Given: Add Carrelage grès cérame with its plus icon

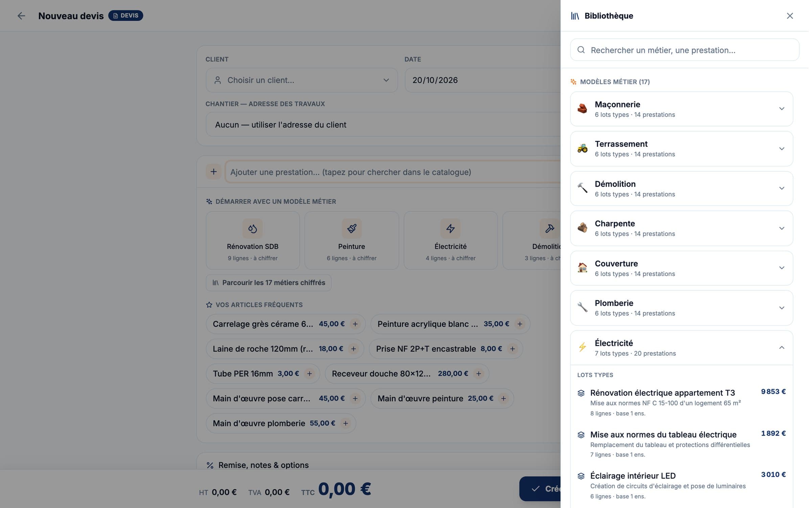Looking at the screenshot, I should pos(355,324).
